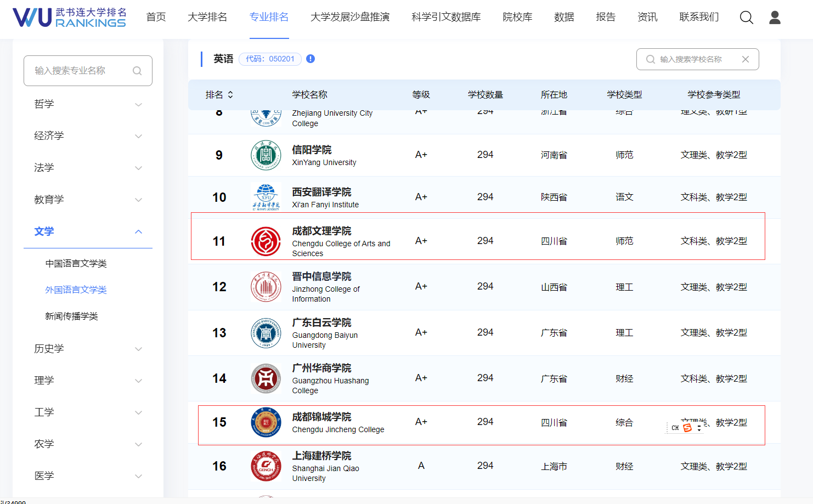Go to the 院校库 navigation tab
Viewport: 813px width, 504px height.
tap(517, 17)
